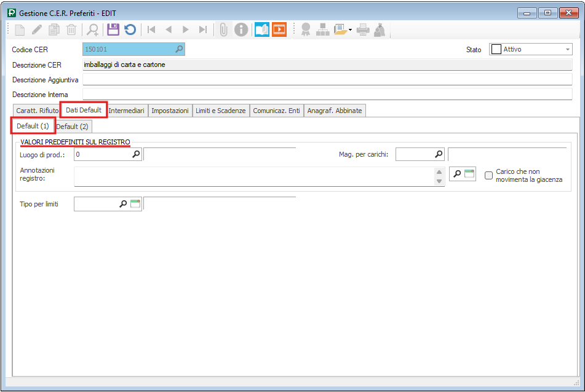Click the Annotazioni registro scroll-down arrow
585x392 pixels.
[x=439, y=181]
